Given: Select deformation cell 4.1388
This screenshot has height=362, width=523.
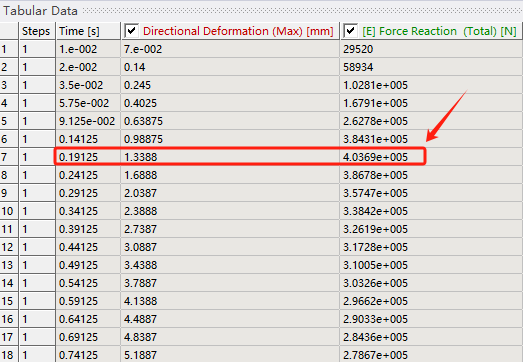Looking at the screenshot, I should [230, 302].
